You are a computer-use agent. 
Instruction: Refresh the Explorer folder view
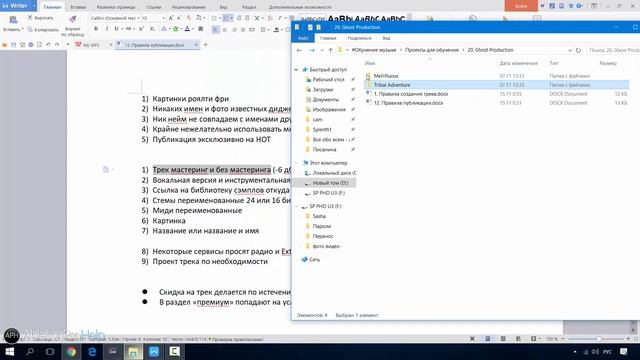pyautogui.click(x=578, y=50)
